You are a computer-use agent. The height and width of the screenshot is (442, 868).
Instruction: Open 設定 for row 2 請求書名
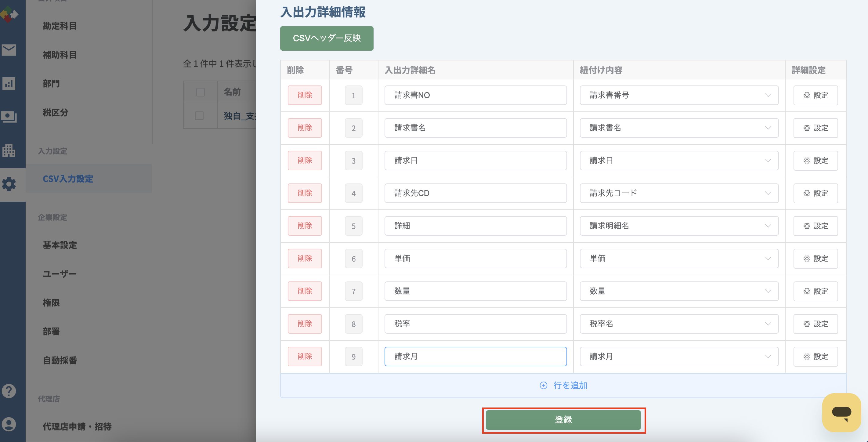pos(816,128)
